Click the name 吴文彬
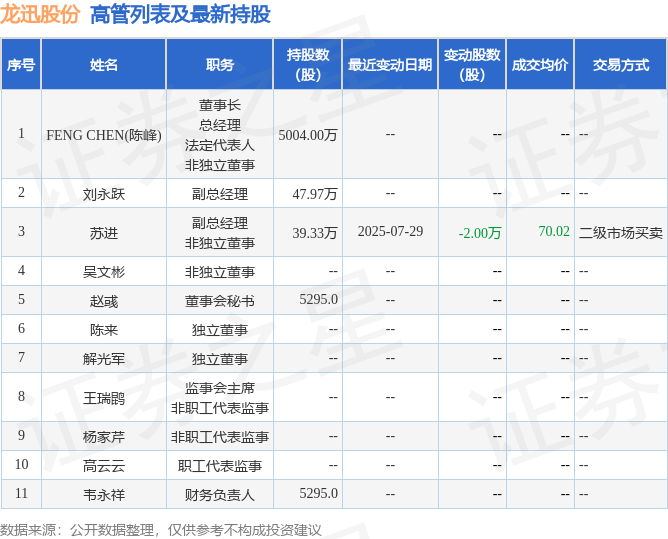 [104, 272]
